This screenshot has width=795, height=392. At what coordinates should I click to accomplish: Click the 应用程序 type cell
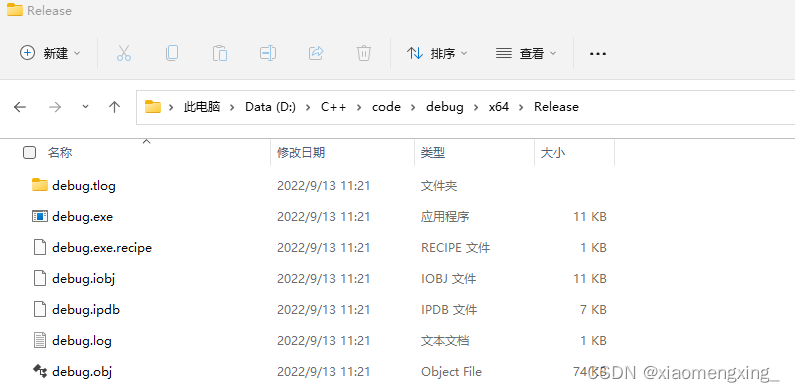[x=445, y=217]
